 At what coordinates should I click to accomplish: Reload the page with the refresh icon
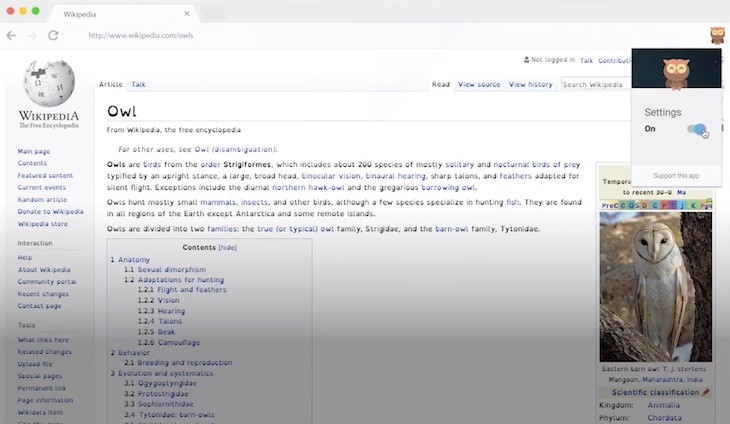(53, 35)
